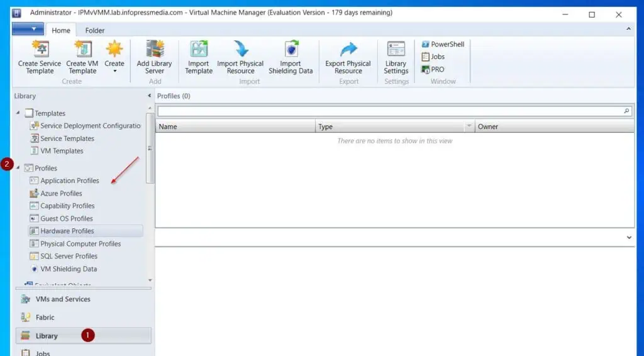
Task: Click the VMs and Services workspace icon
Action: pos(25,299)
